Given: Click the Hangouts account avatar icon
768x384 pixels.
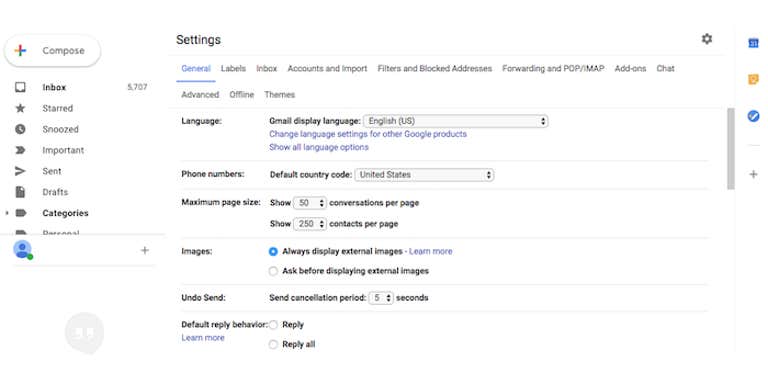Looking at the screenshot, I should coord(22,249).
